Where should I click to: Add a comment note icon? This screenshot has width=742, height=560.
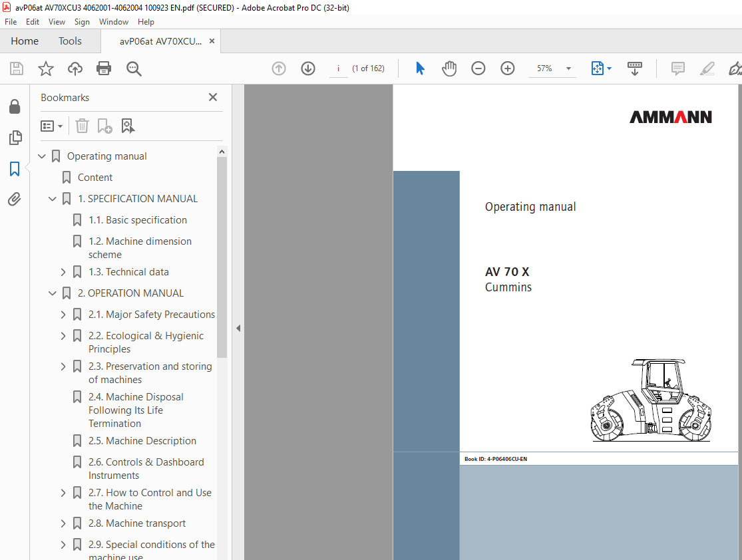[678, 69]
